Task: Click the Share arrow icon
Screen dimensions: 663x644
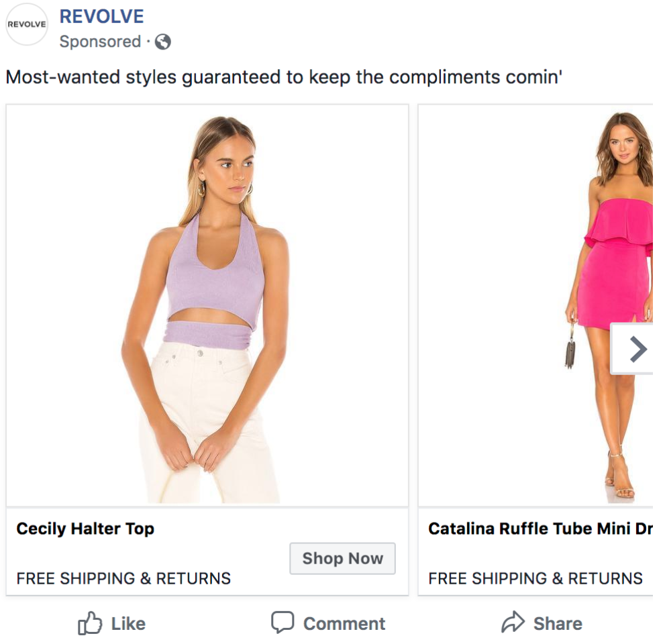Action: click(x=513, y=623)
